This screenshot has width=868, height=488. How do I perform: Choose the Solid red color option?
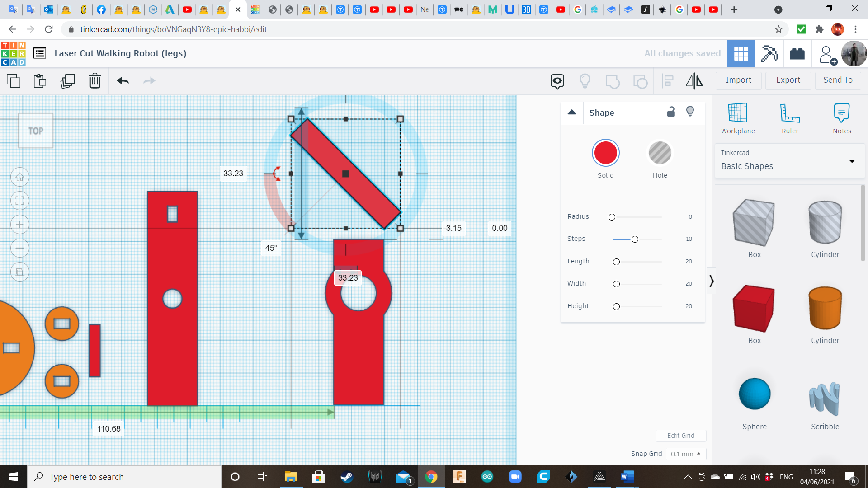tap(605, 153)
